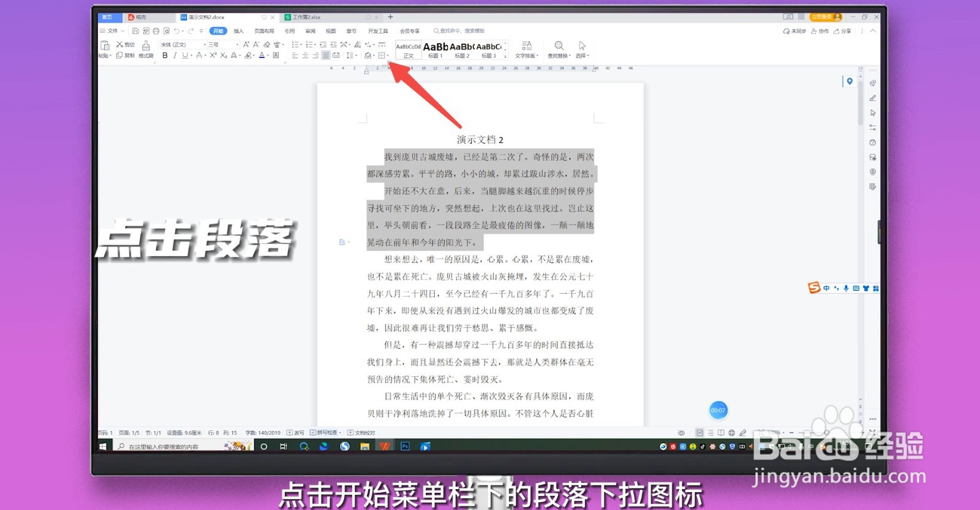Click the Undo arrow icon
The image size is (980, 510).
(x=176, y=31)
